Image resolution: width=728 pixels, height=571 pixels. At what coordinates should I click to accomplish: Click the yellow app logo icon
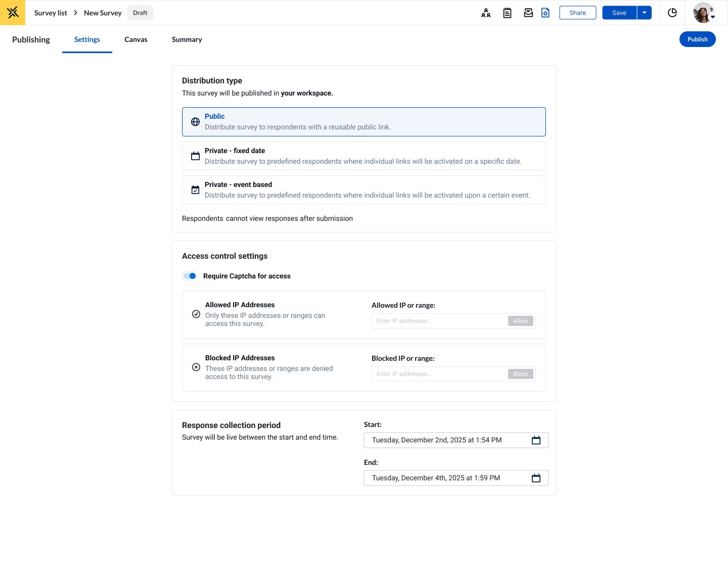pos(13,13)
